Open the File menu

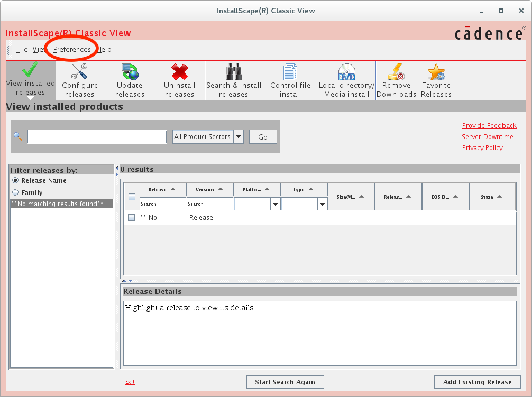(x=22, y=50)
